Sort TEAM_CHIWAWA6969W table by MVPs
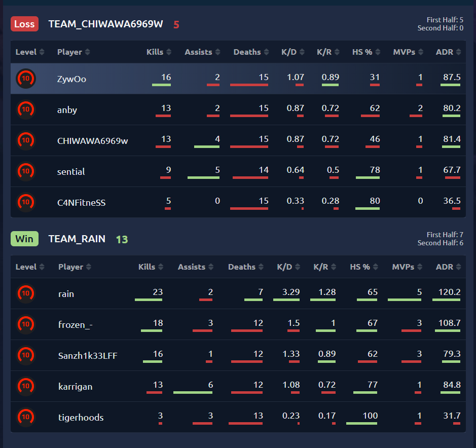The height and width of the screenshot is (448, 476). (x=408, y=52)
